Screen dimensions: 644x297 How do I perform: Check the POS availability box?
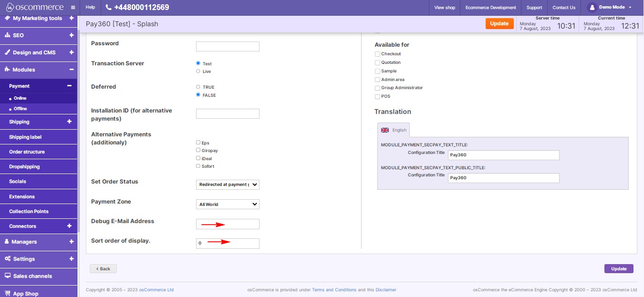tap(377, 96)
